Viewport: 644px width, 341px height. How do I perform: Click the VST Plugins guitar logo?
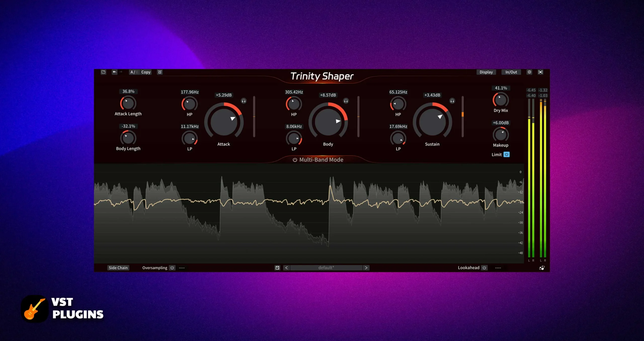(x=35, y=309)
